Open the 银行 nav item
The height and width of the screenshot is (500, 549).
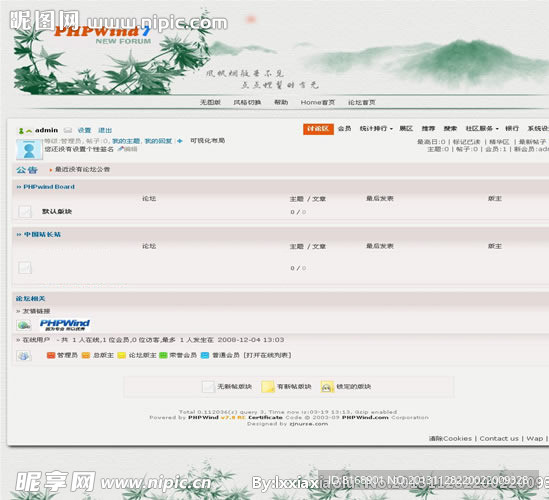(x=512, y=129)
